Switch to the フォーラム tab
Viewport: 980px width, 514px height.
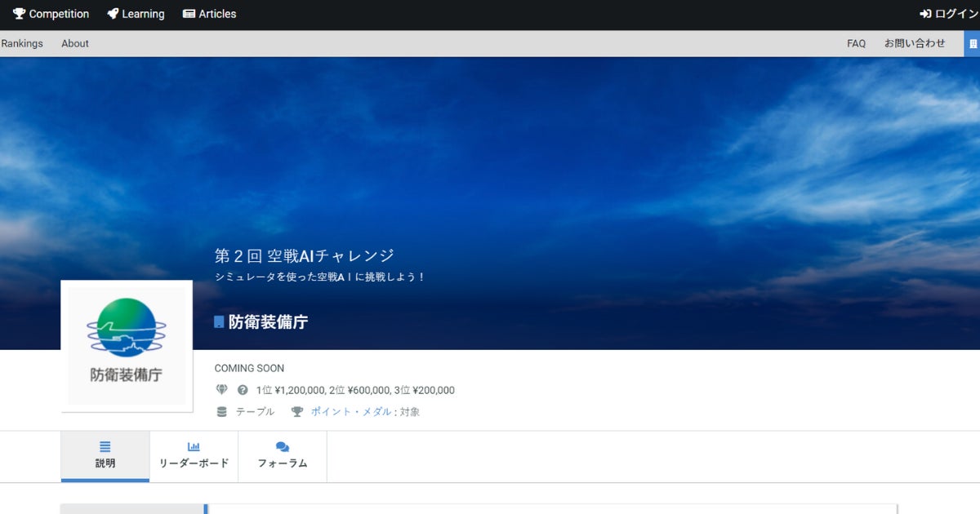point(283,455)
